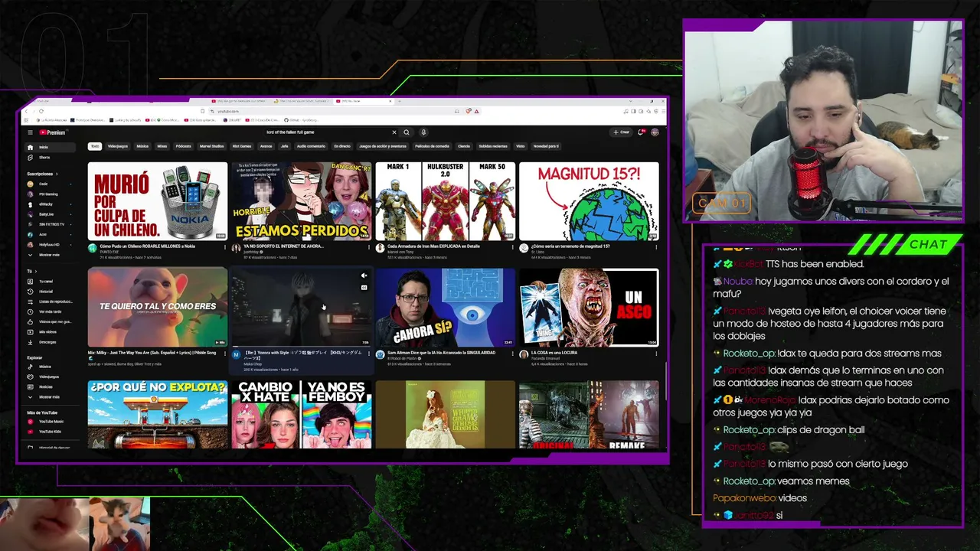The height and width of the screenshot is (551, 980).
Task: Open the magnitud 15 earthquake video title
Action: pos(570,246)
